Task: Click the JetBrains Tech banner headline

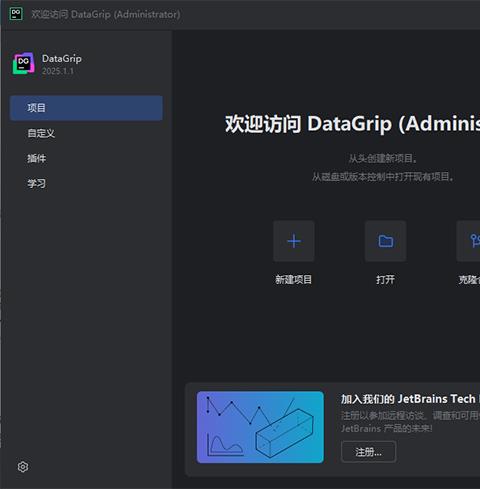Action: (410, 399)
